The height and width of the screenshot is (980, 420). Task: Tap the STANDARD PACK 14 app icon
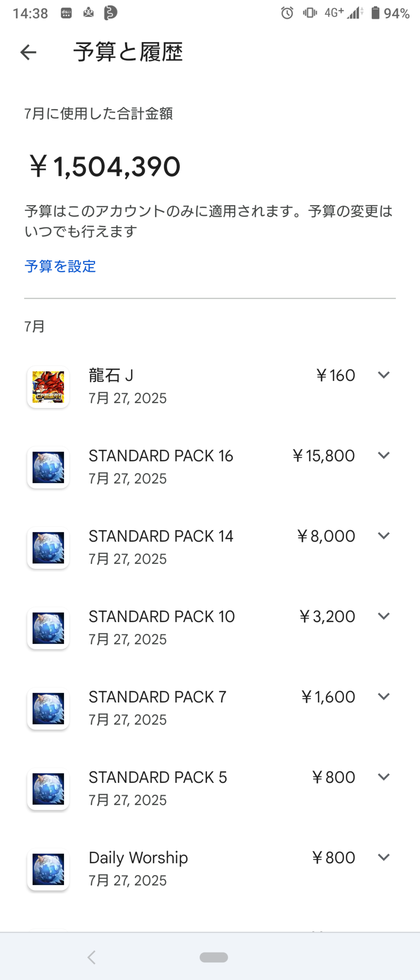pos(48,548)
